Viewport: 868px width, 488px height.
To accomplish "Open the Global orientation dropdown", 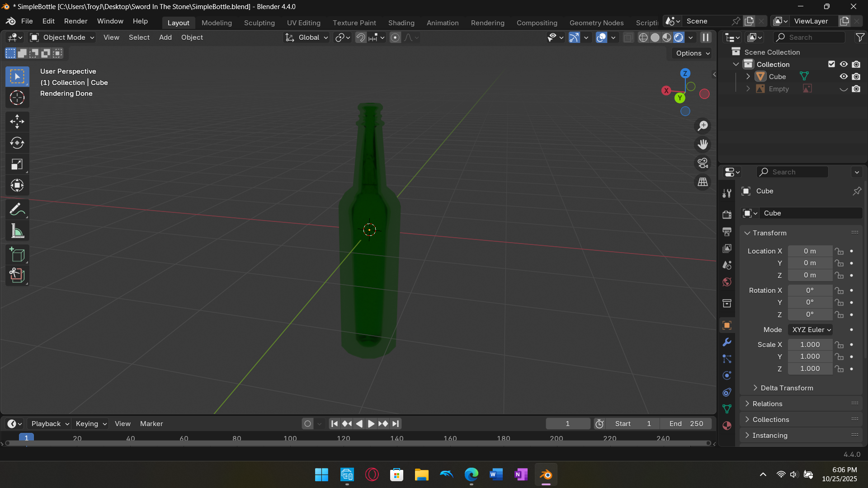I will point(307,38).
